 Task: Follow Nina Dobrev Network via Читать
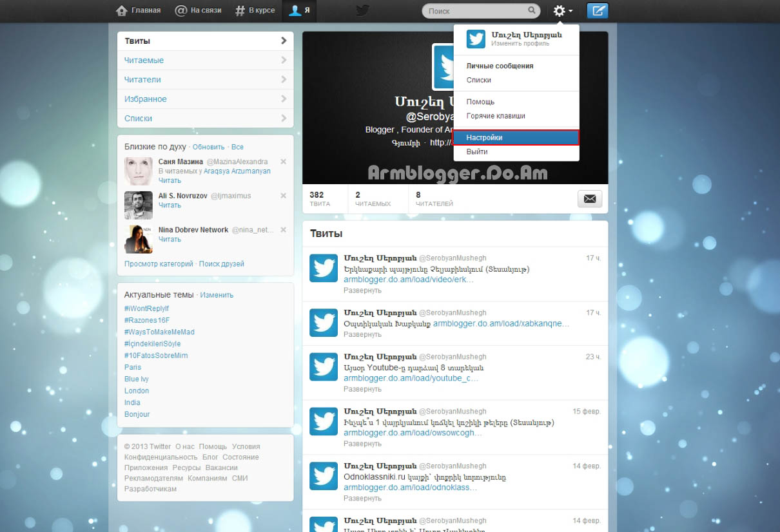pyautogui.click(x=170, y=239)
